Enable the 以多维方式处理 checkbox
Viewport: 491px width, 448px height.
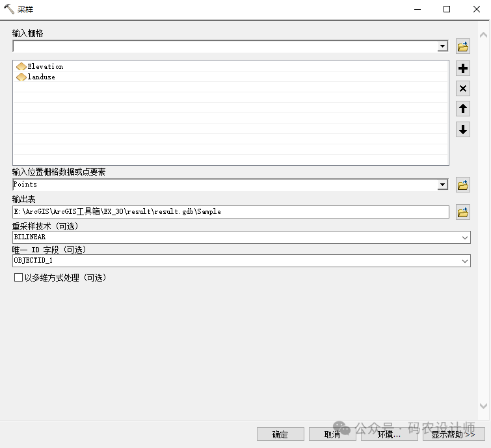18,278
